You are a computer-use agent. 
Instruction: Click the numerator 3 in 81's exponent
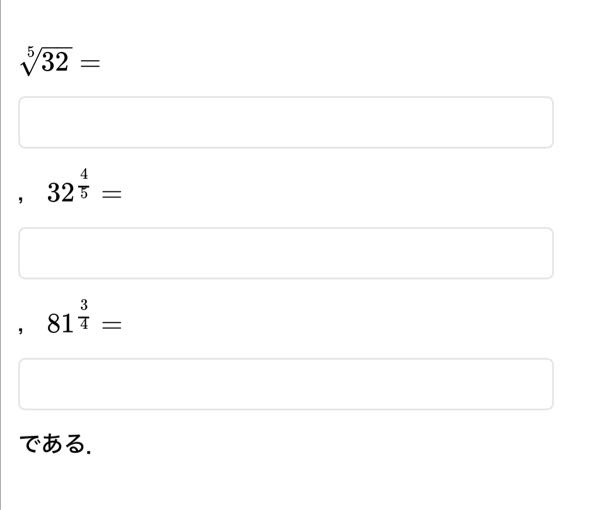(x=84, y=305)
